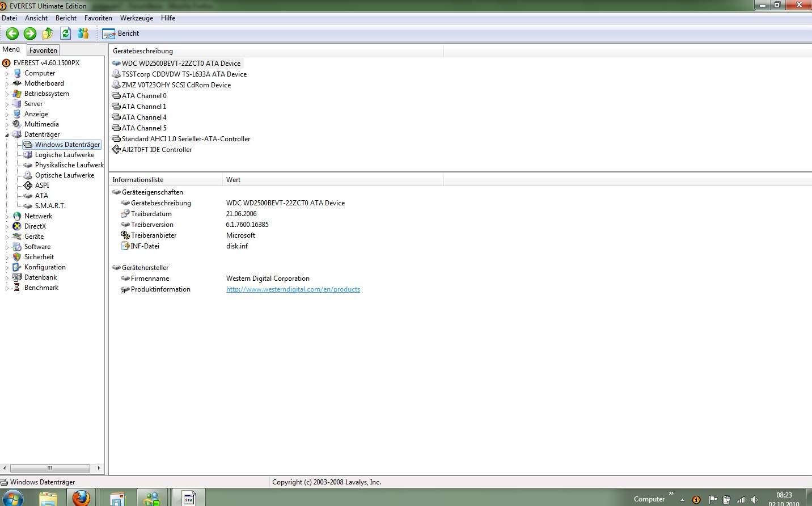
Task: Click the DirectX icon in the tree
Action: (x=17, y=226)
